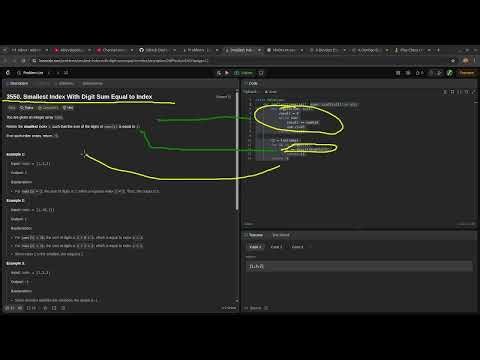Click the orange Premium button
This screenshot has width=480, height=360.
tap(466, 73)
